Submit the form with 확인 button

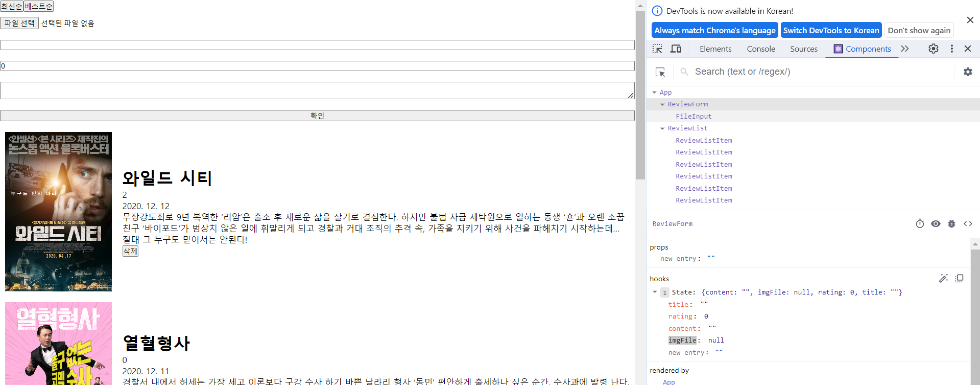pyautogui.click(x=317, y=116)
